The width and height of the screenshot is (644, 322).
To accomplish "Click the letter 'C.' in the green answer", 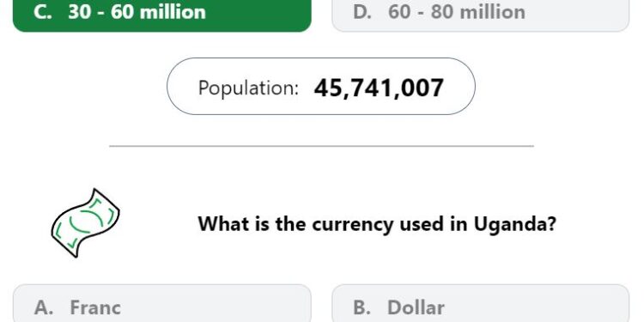I will pos(43,12).
